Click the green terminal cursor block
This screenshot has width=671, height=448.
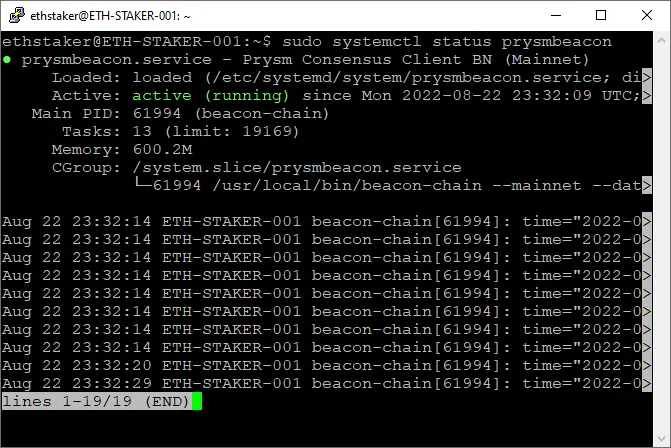(197, 401)
